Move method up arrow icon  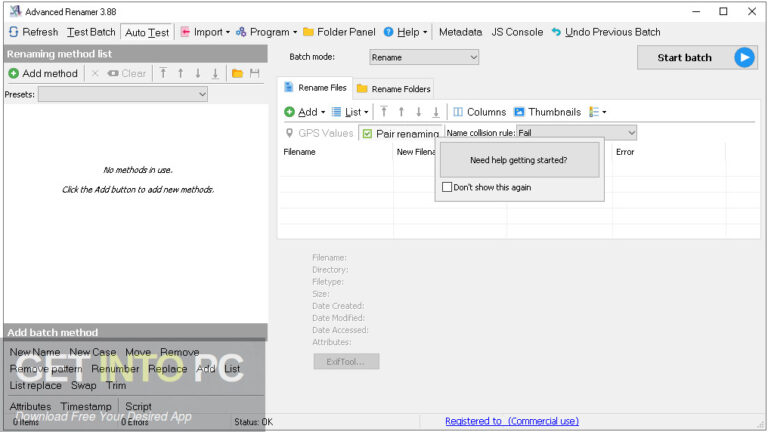[x=181, y=73]
